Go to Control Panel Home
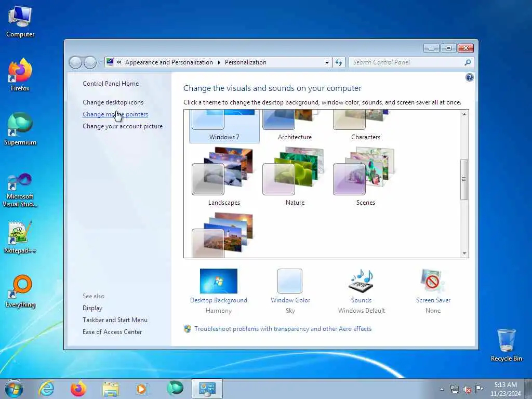 click(x=111, y=84)
